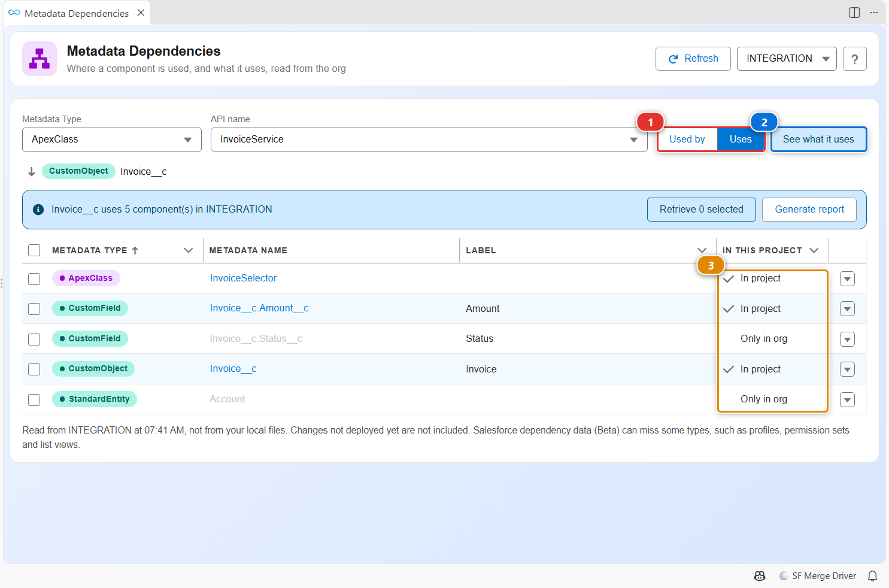Open row actions menu for InvoiceSelector

847,279
